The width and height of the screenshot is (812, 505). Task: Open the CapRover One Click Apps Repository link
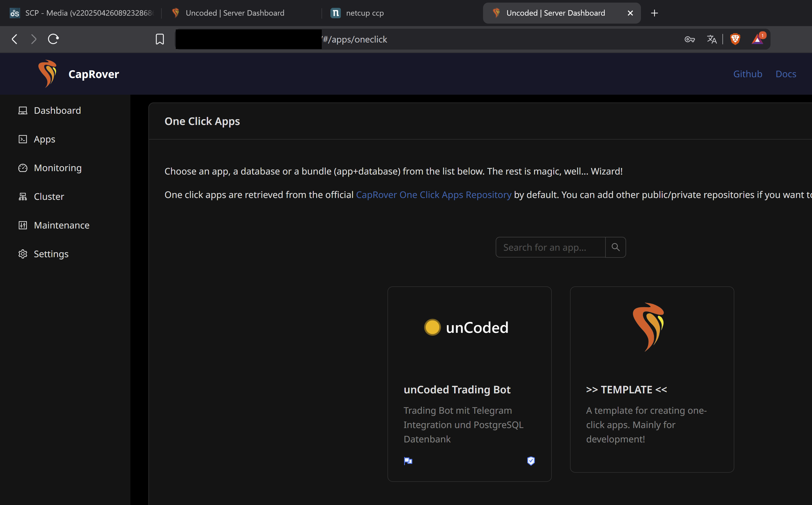[433, 195]
